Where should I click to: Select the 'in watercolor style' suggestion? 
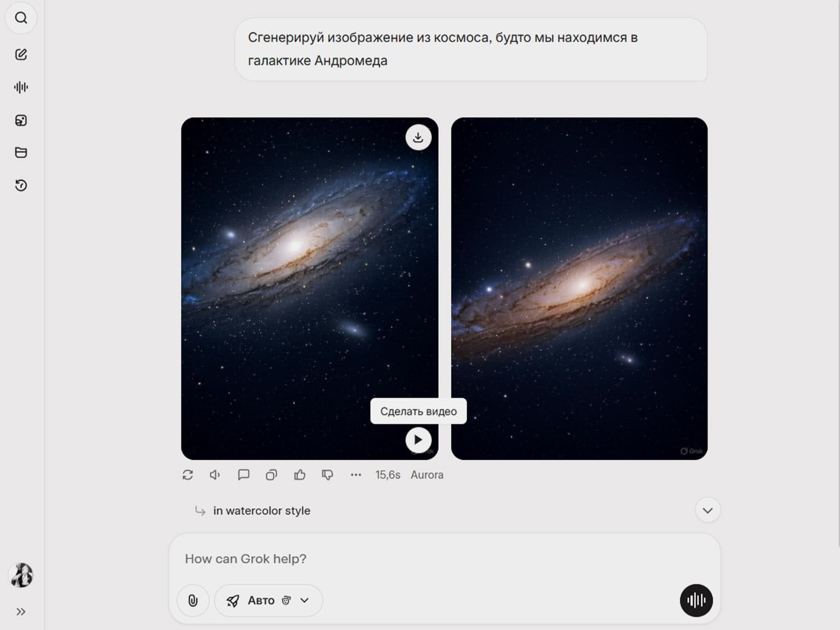click(x=261, y=511)
